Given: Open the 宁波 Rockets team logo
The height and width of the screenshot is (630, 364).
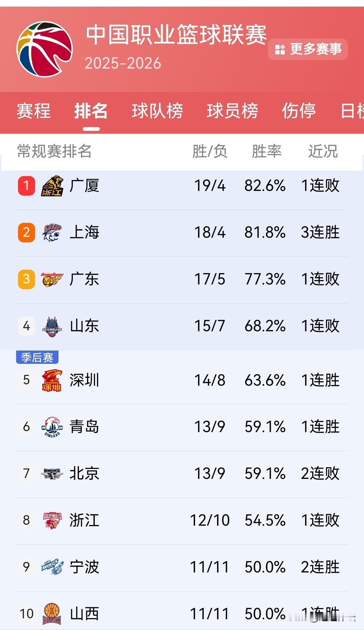Looking at the screenshot, I should click(x=52, y=567).
